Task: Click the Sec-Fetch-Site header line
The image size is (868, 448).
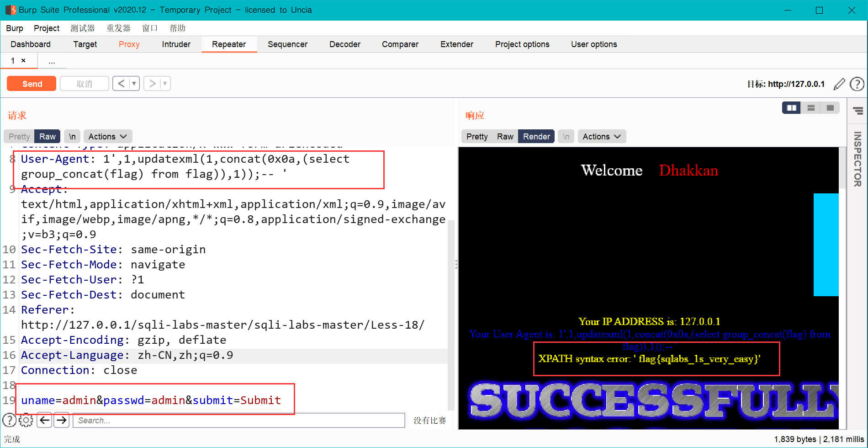Action: click(113, 249)
